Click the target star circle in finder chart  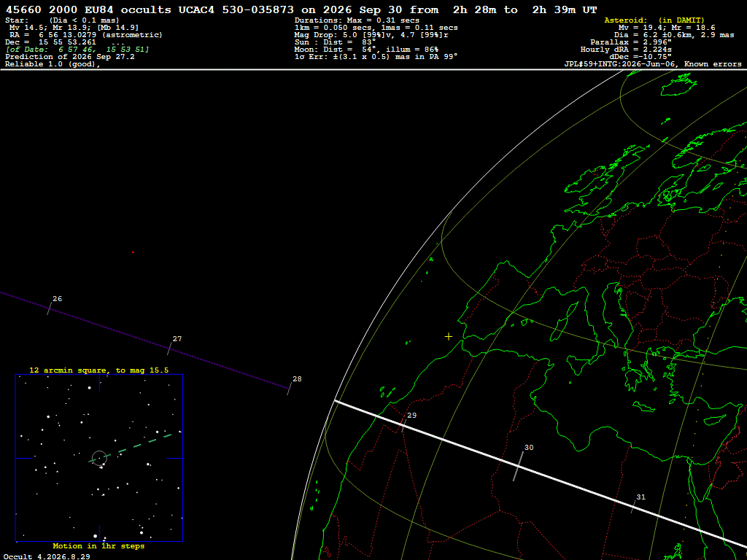click(99, 458)
